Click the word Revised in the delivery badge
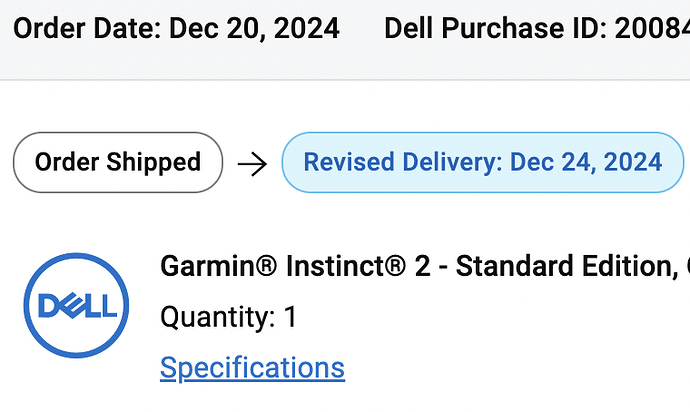 (349, 162)
